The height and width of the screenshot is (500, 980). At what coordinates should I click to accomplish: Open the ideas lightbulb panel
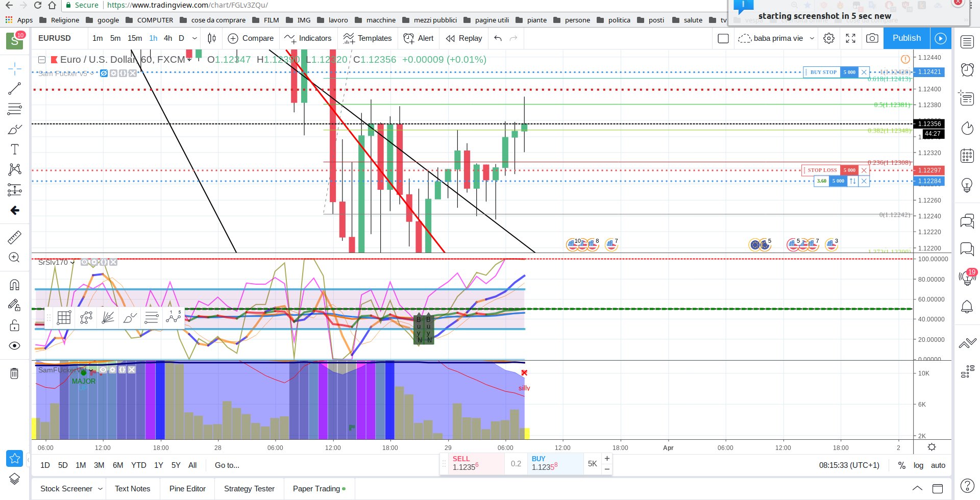tap(967, 185)
